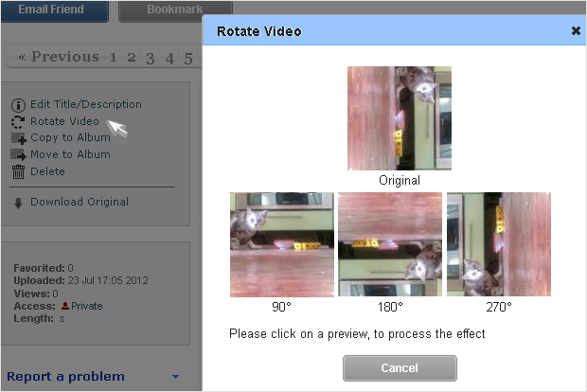Switch to the Bookmark tab
The image size is (587, 392).
(x=175, y=10)
